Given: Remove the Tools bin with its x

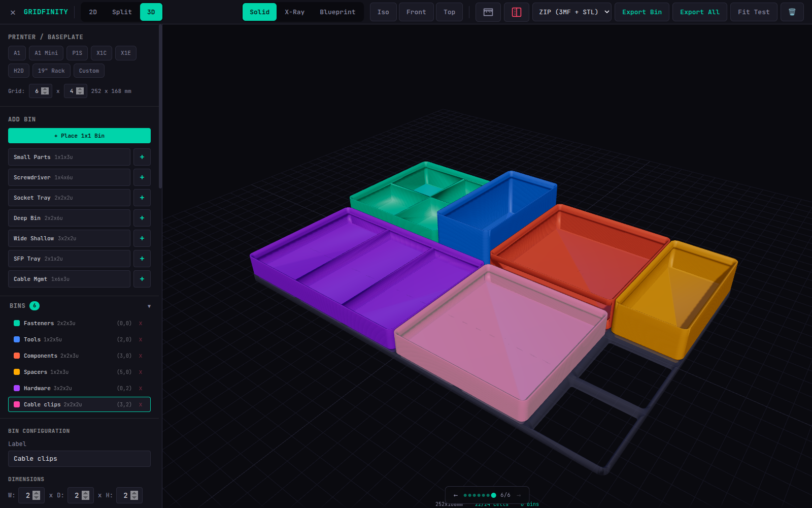Looking at the screenshot, I should tap(141, 339).
